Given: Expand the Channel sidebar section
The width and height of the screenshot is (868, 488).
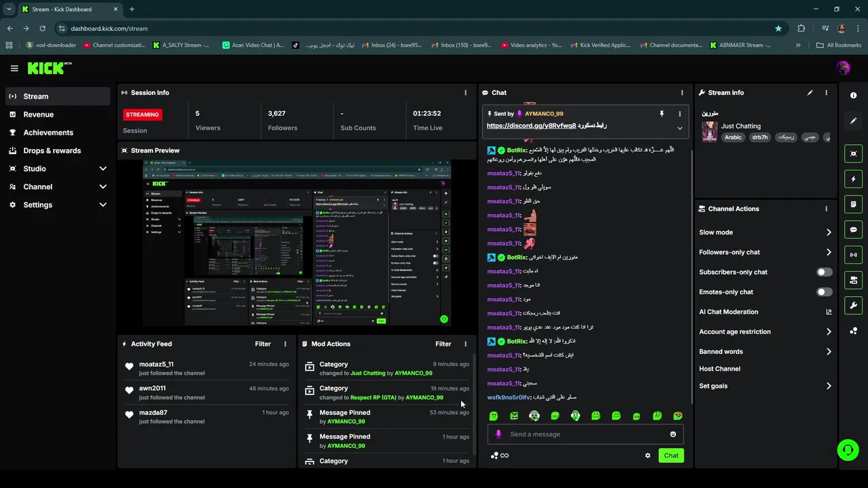Looking at the screenshot, I should tap(103, 187).
